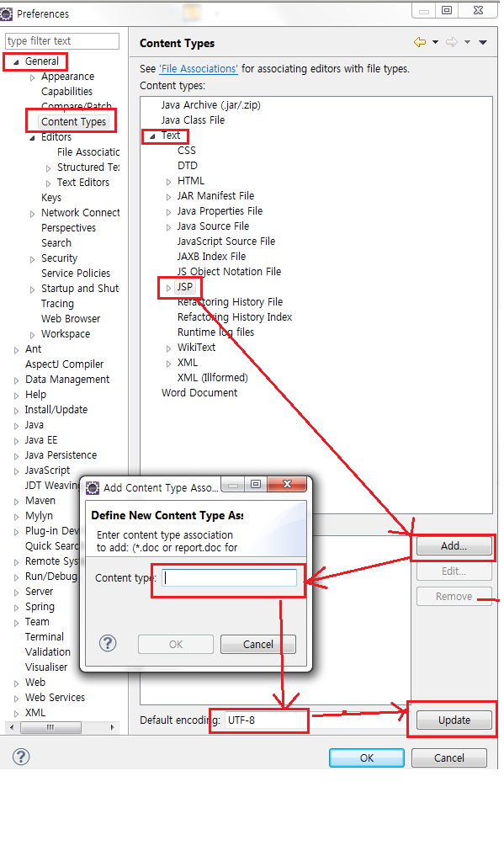Open the Content Types view menu triangle
Image resolution: width=504 pixels, height=861 pixels.
coord(483,42)
